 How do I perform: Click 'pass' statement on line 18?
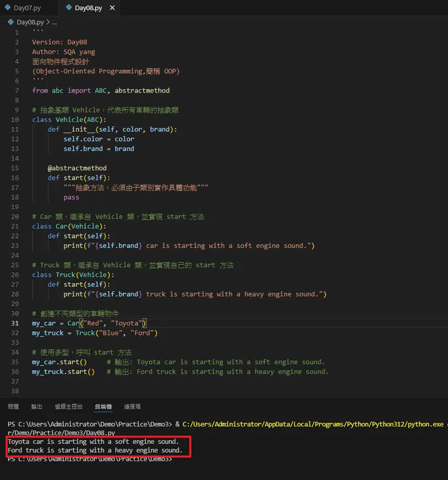pyautogui.click(x=71, y=197)
